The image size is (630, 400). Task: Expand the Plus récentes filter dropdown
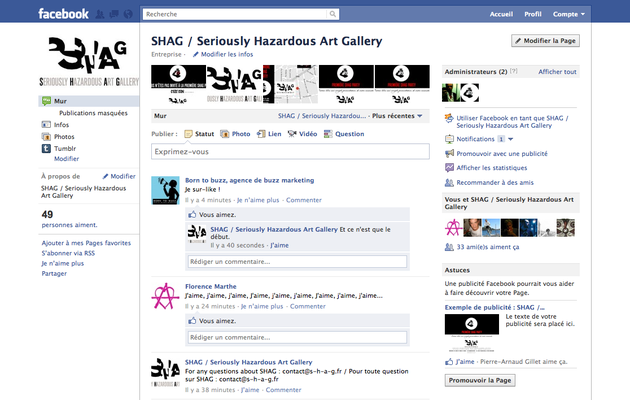397,116
